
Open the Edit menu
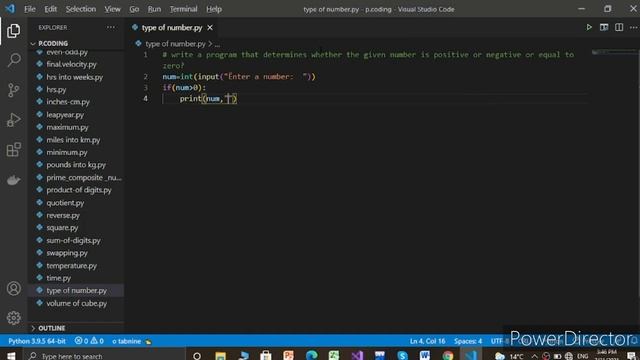coord(51,9)
